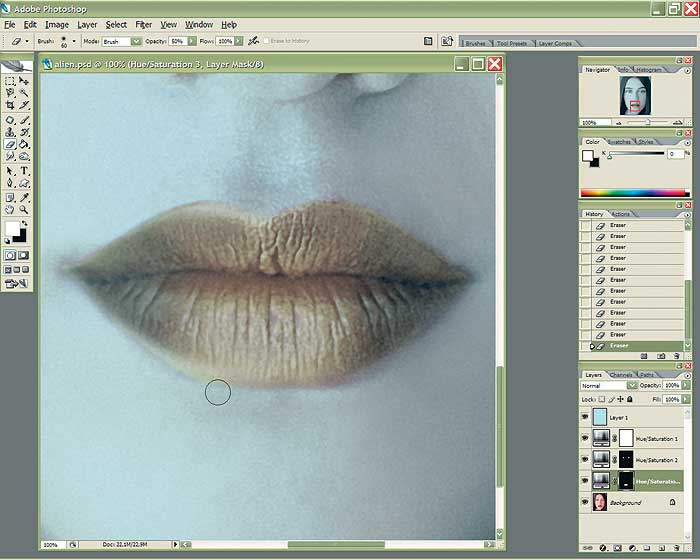Select the Type tool
Screen dimensions: 700x560
coord(24,171)
